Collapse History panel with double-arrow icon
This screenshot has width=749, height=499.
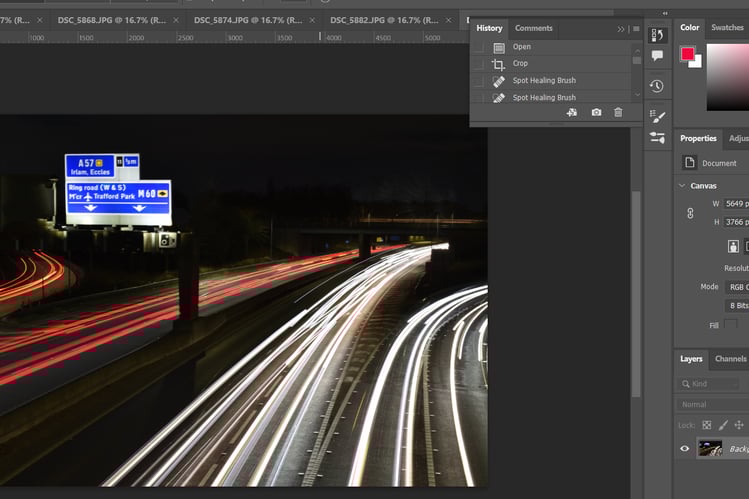pyautogui.click(x=621, y=29)
